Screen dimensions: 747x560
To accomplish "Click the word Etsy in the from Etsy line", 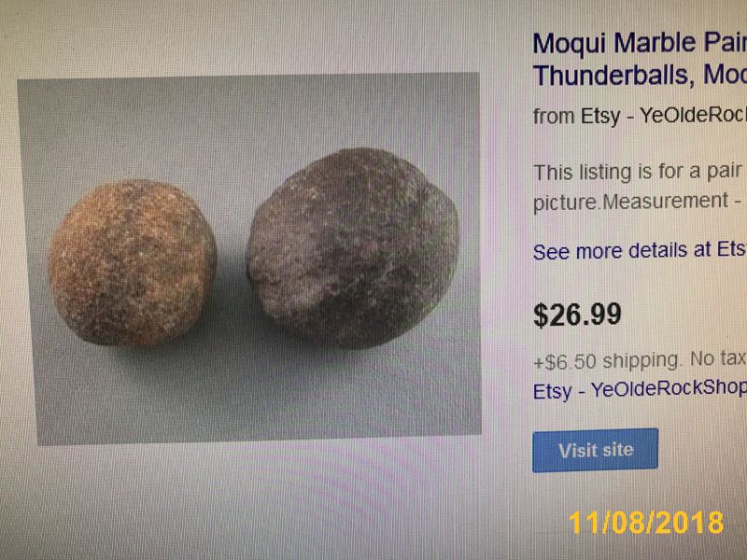I will 600,116.
